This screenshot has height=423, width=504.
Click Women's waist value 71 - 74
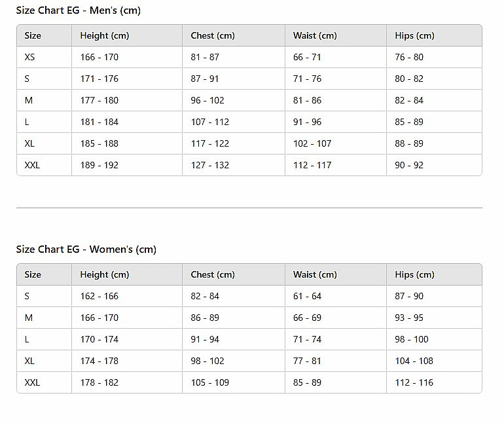pyautogui.click(x=307, y=339)
